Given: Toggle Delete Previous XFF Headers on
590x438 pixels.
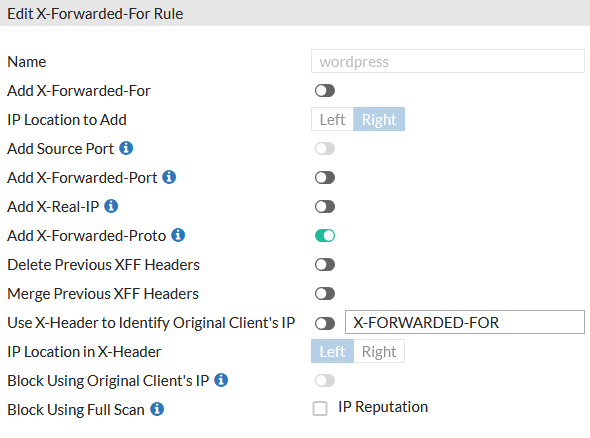Looking at the screenshot, I should 325,265.
